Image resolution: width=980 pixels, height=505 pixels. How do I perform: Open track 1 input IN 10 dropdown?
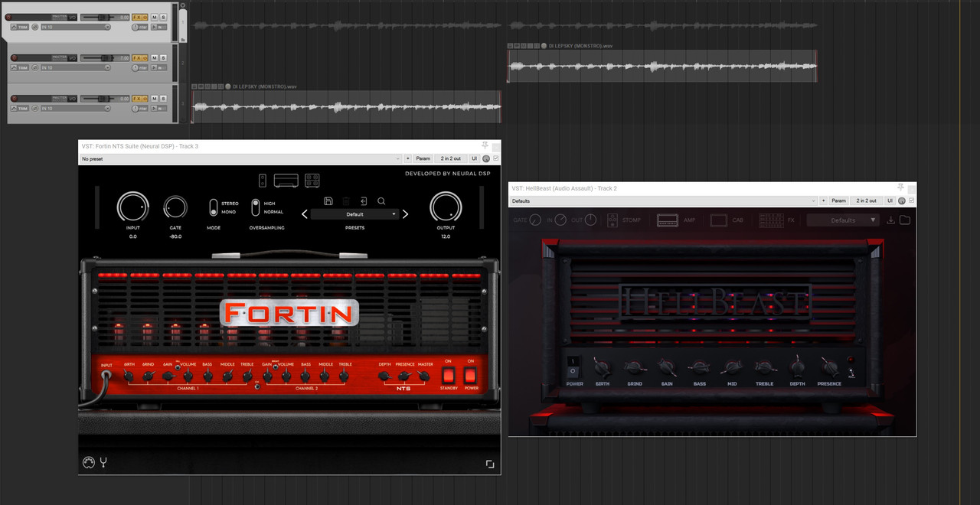click(x=76, y=27)
